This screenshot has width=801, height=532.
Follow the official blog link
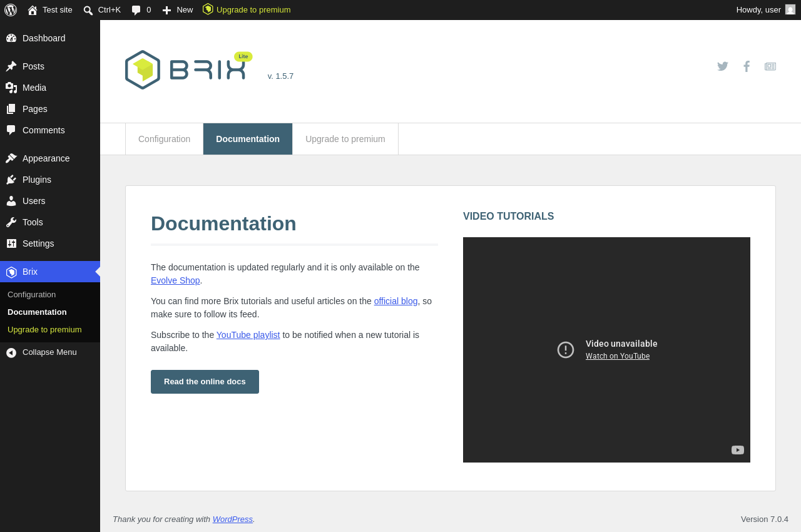click(x=396, y=301)
